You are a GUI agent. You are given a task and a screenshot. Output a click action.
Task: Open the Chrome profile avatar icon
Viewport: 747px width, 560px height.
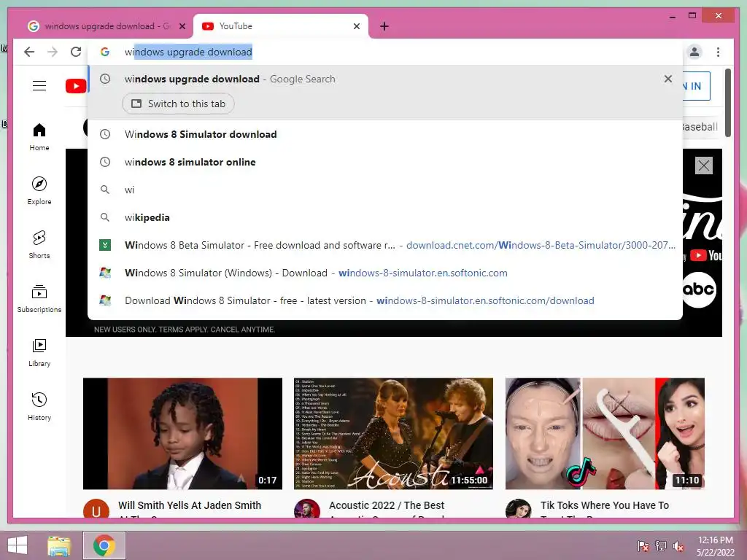tap(694, 52)
